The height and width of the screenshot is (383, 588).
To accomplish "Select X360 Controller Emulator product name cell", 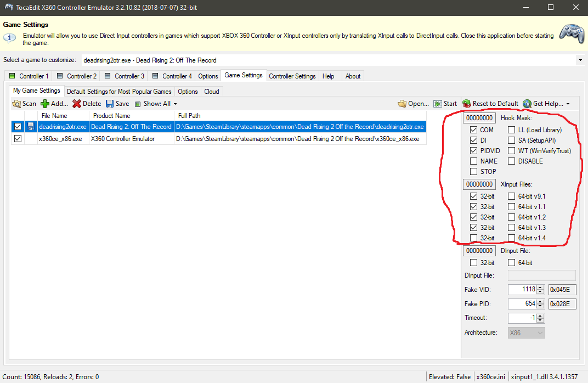I will coord(132,139).
